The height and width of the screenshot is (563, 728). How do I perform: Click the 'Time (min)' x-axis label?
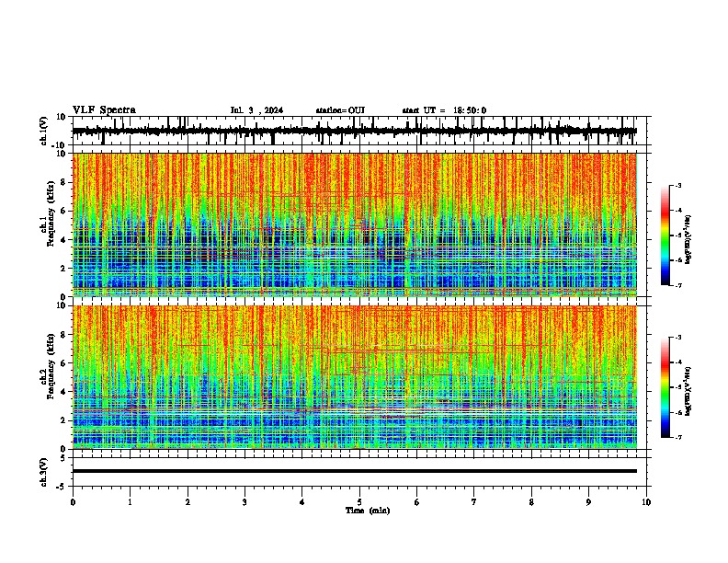click(368, 511)
